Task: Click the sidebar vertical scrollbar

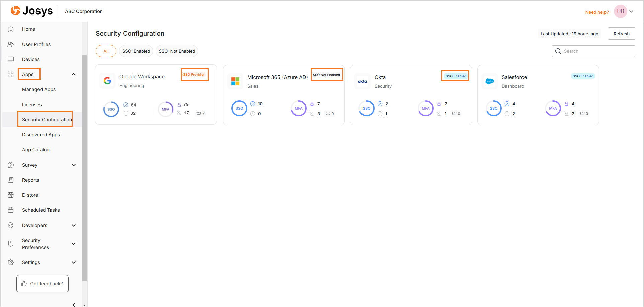Action: (84, 168)
